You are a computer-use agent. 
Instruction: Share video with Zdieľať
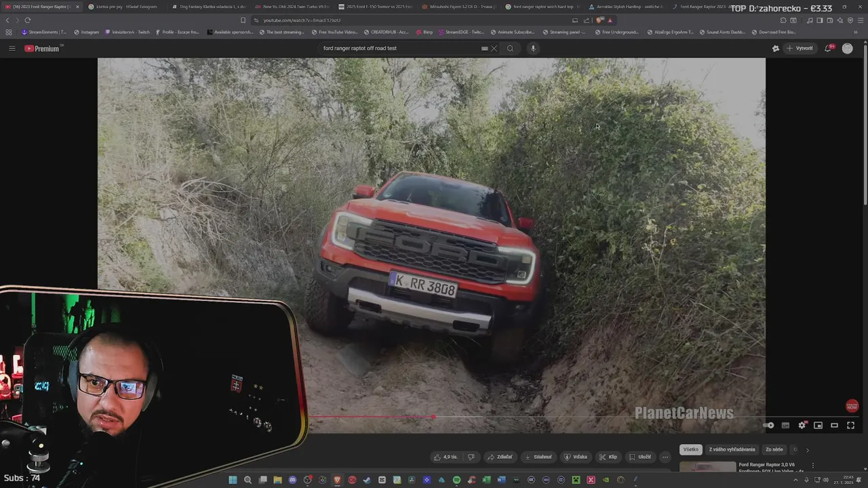click(500, 457)
